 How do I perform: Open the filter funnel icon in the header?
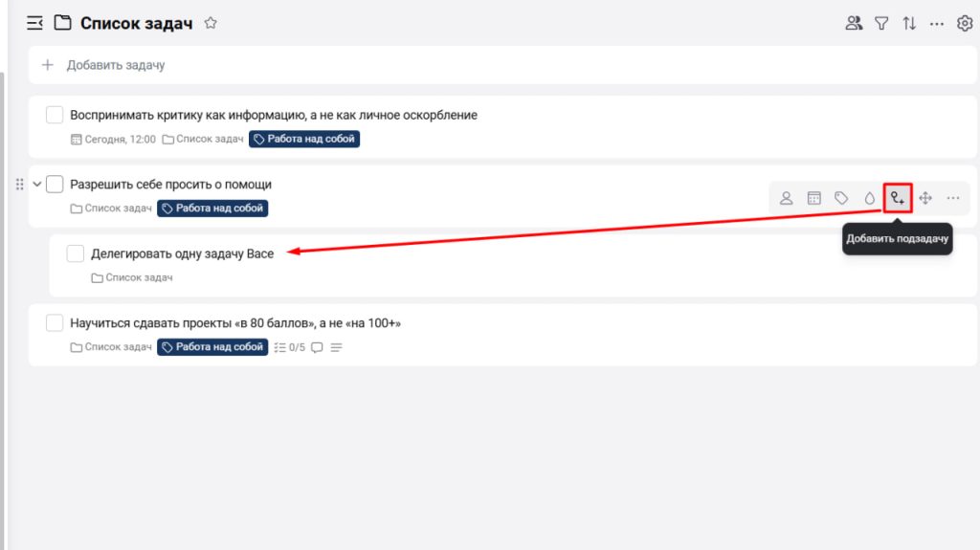click(x=881, y=23)
